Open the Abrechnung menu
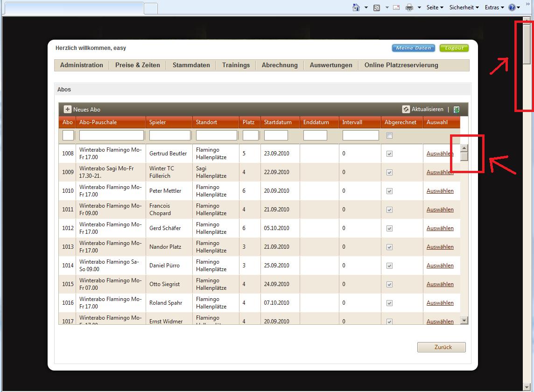Screen dimensions: 534x392 280,65
